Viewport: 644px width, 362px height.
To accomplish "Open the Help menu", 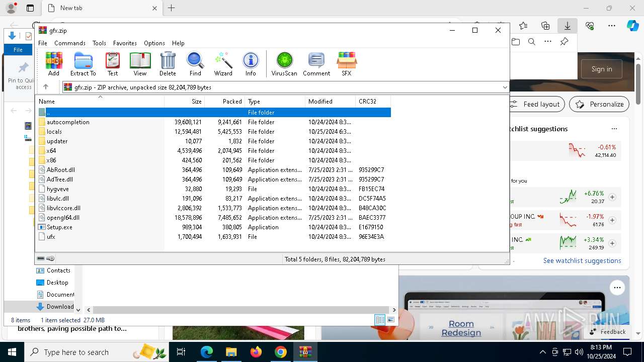I will click(178, 43).
